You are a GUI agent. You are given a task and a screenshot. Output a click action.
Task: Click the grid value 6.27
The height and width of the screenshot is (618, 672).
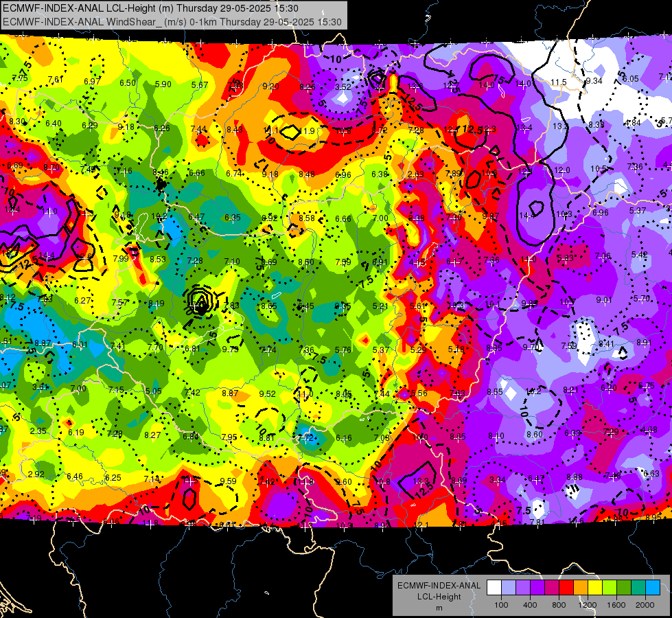(82, 301)
